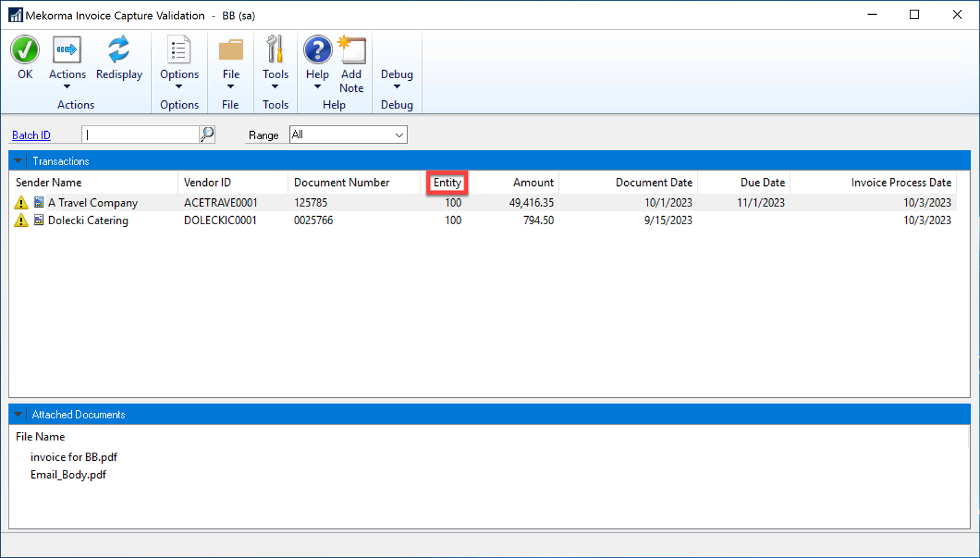Image resolution: width=980 pixels, height=558 pixels.
Task: Click the Batch ID lookup magnifier icon
Action: (207, 134)
